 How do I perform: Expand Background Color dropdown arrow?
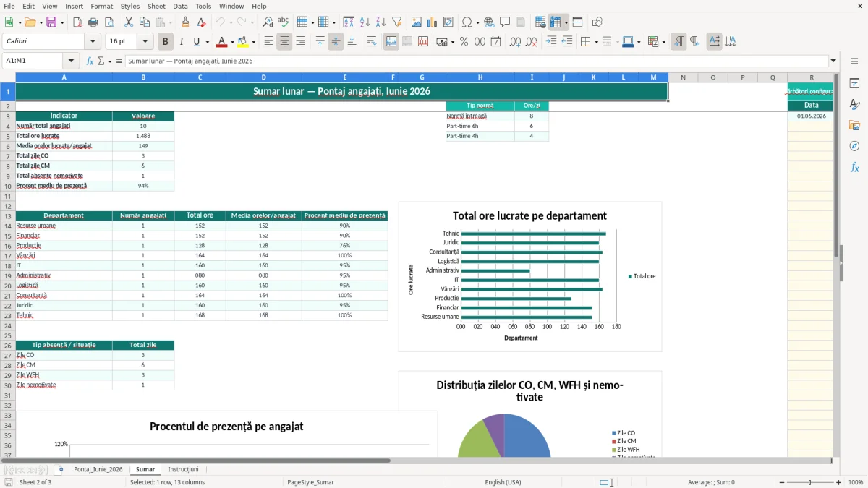(x=253, y=42)
